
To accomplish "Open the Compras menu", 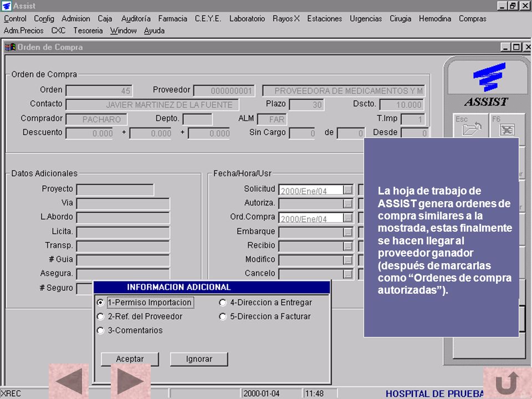I will [473, 19].
